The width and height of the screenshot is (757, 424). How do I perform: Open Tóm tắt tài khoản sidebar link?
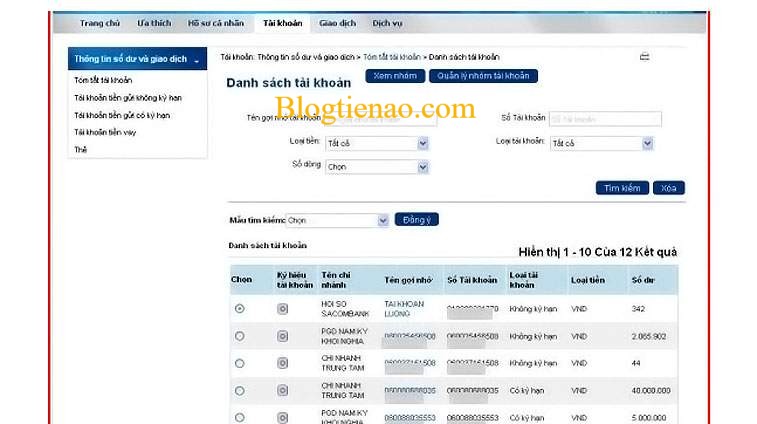pyautogui.click(x=103, y=80)
